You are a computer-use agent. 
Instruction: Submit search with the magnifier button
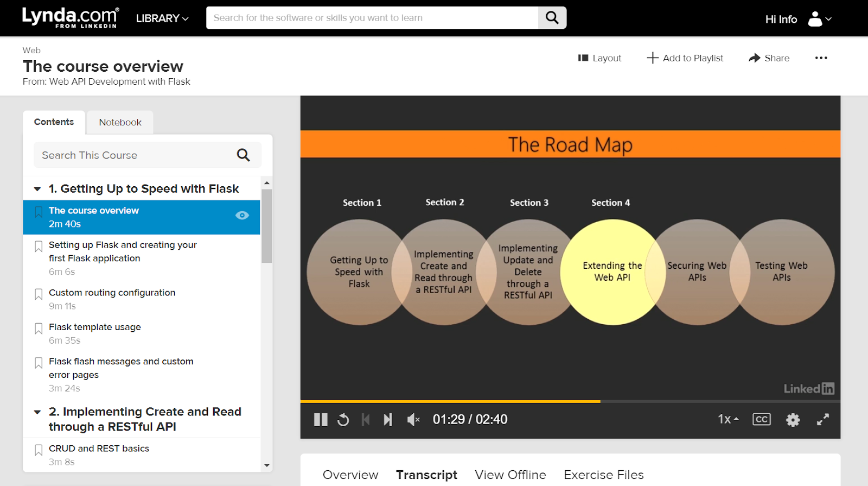[x=552, y=18]
